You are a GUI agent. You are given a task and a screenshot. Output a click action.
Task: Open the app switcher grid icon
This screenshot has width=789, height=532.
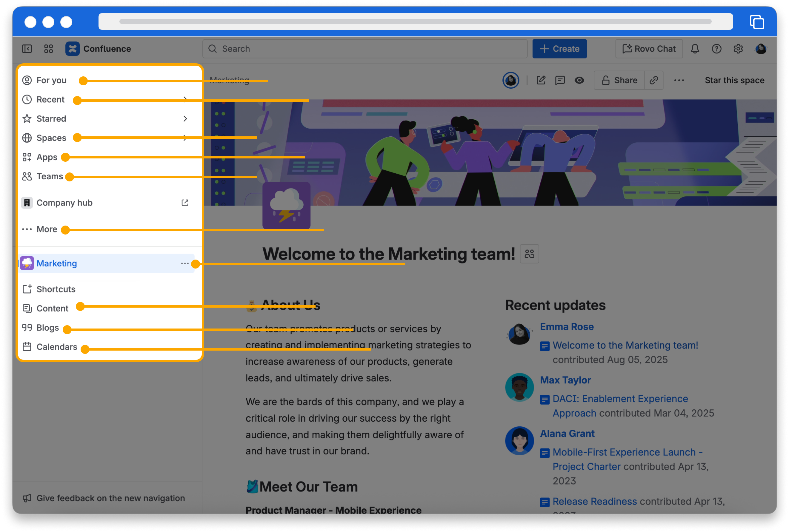click(x=49, y=49)
